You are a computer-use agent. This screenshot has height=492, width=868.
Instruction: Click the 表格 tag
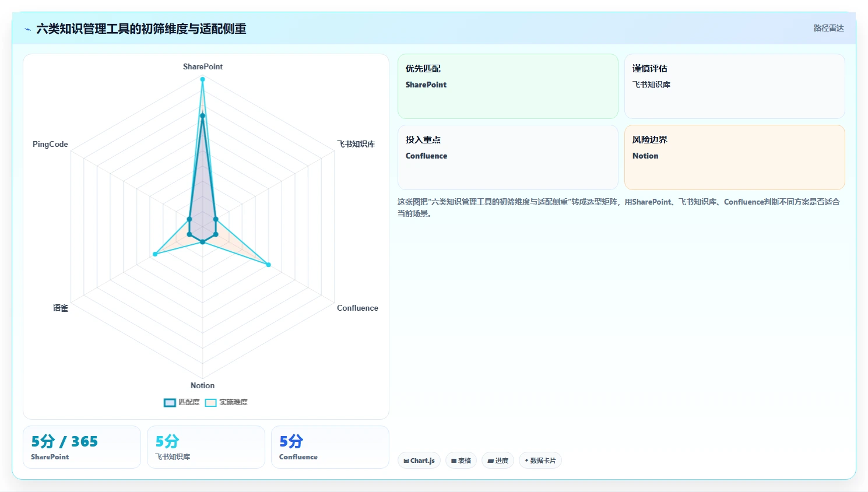point(461,461)
